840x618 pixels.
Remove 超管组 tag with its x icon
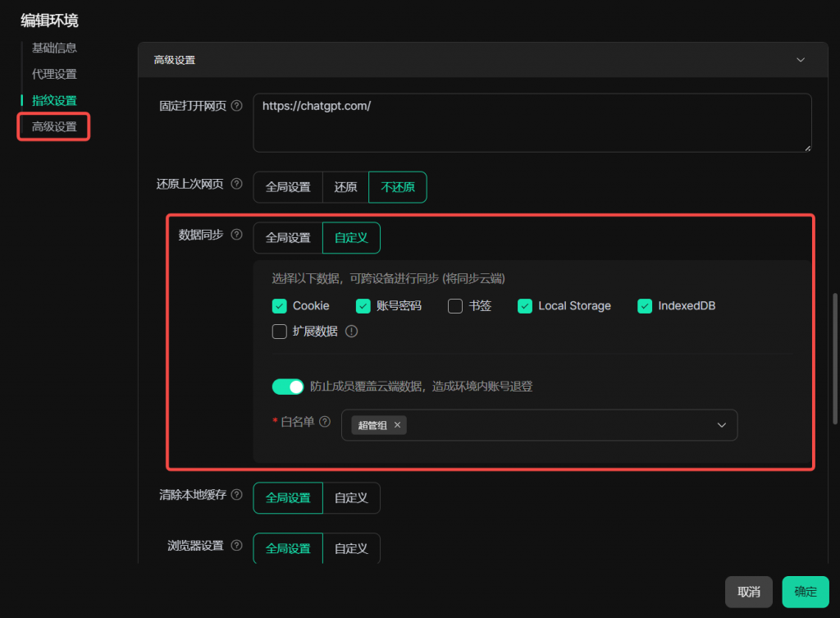pos(398,425)
